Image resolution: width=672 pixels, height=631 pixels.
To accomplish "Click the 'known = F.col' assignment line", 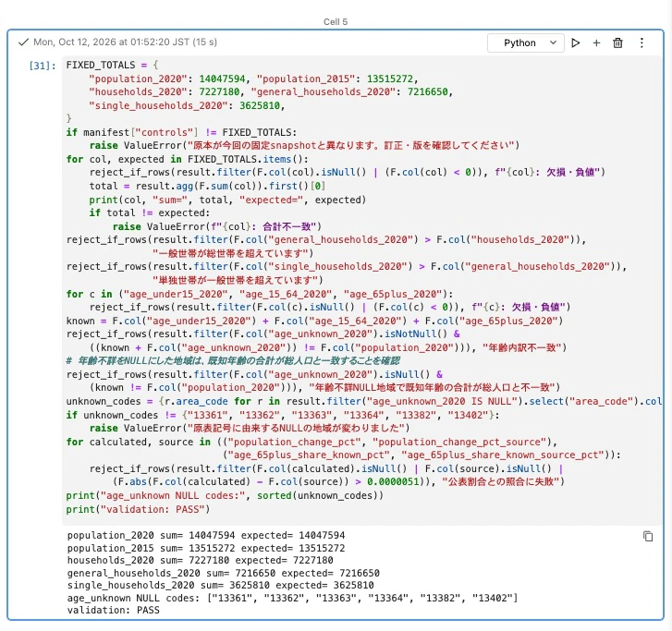I will (x=314, y=321).
